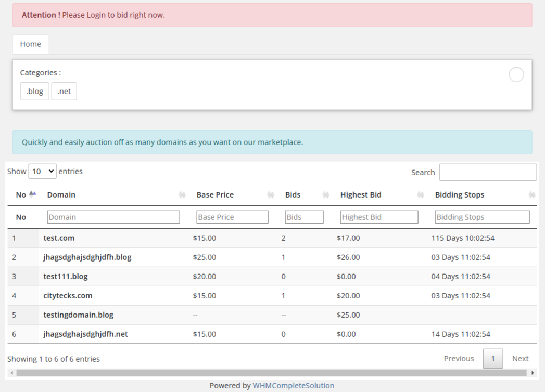Sort by Domain column arrows
545x392 pixels.
182,195
